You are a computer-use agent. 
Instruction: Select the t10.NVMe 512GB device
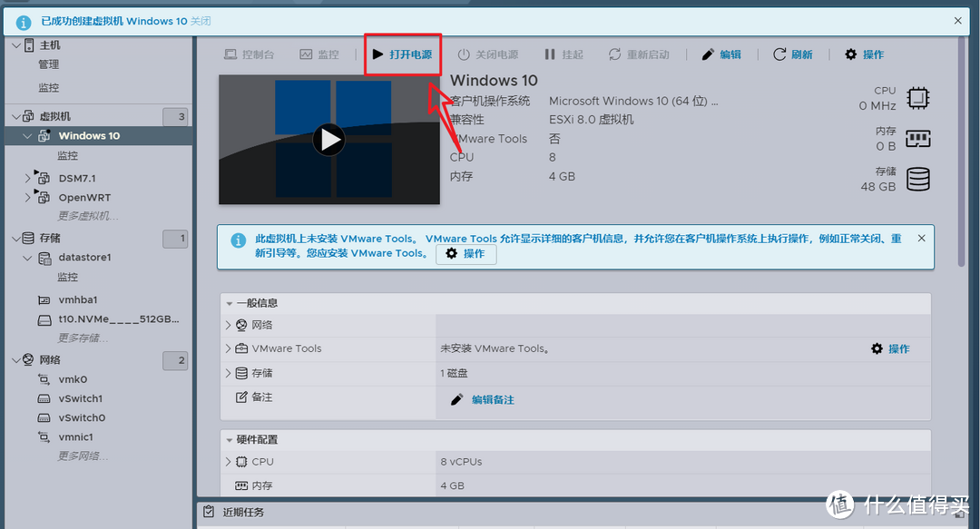point(119,319)
